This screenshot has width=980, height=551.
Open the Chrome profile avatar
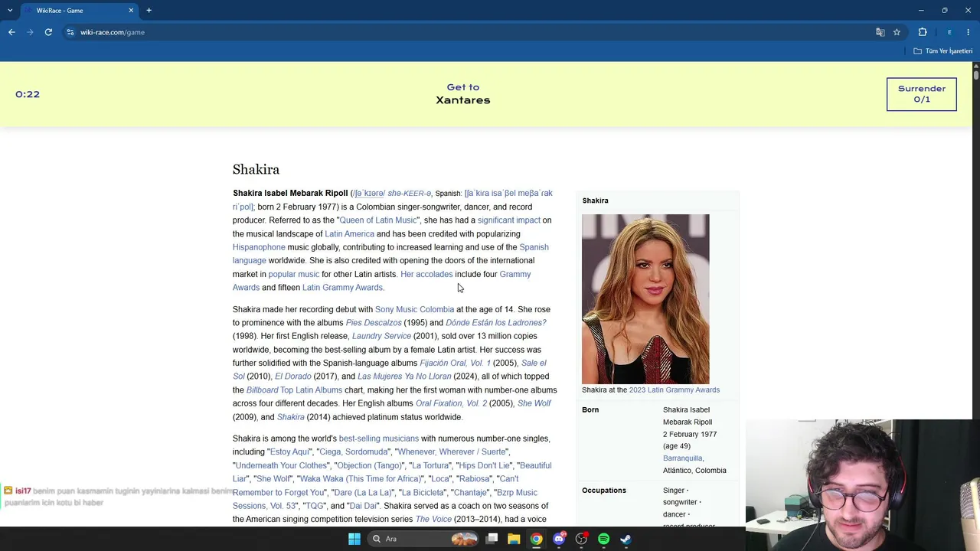click(949, 32)
